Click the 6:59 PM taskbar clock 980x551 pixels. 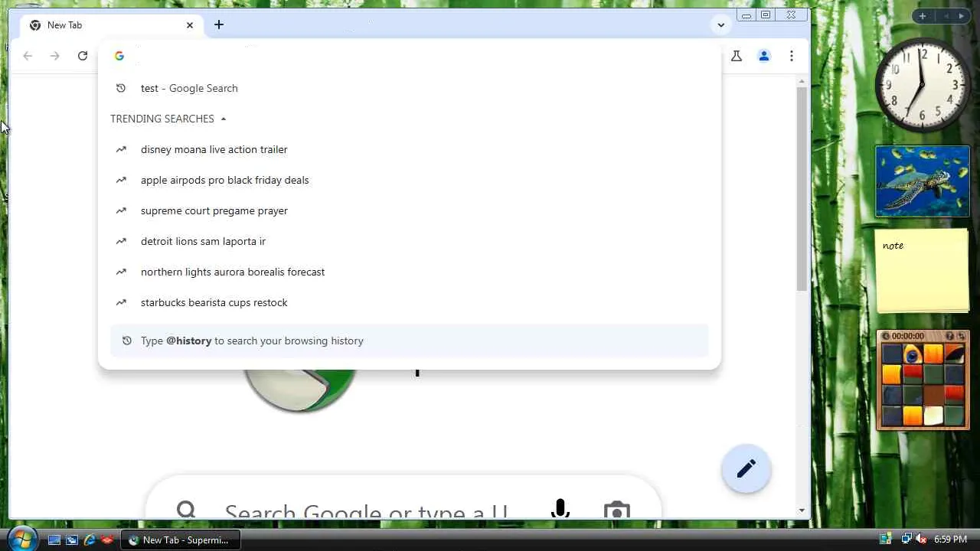(950, 540)
